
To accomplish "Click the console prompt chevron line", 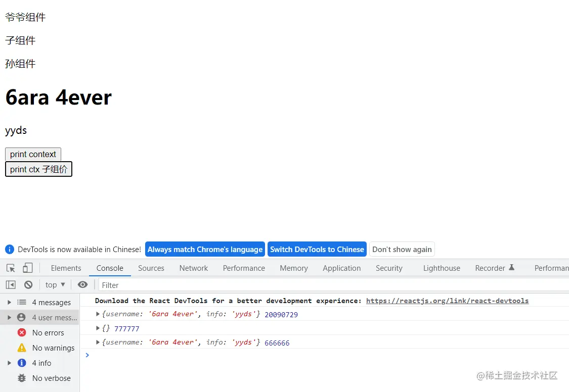I will (324, 355).
